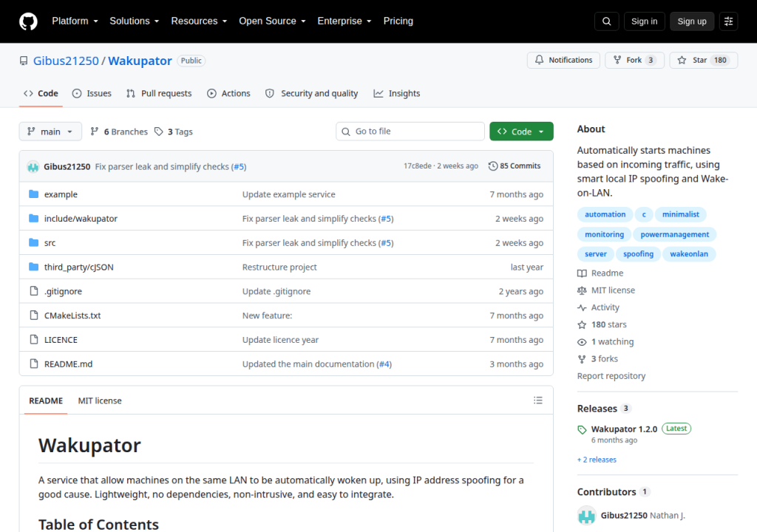Click the Fork count 3 badge
The width and height of the screenshot is (757, 532).
[x=651, y=61]
